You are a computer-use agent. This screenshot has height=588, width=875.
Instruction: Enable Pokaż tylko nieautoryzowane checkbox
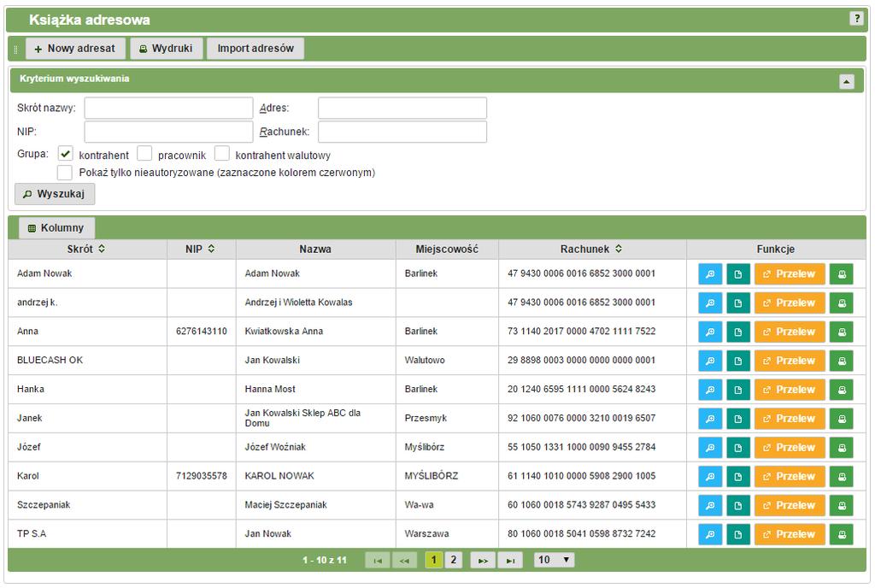[65, 173]
